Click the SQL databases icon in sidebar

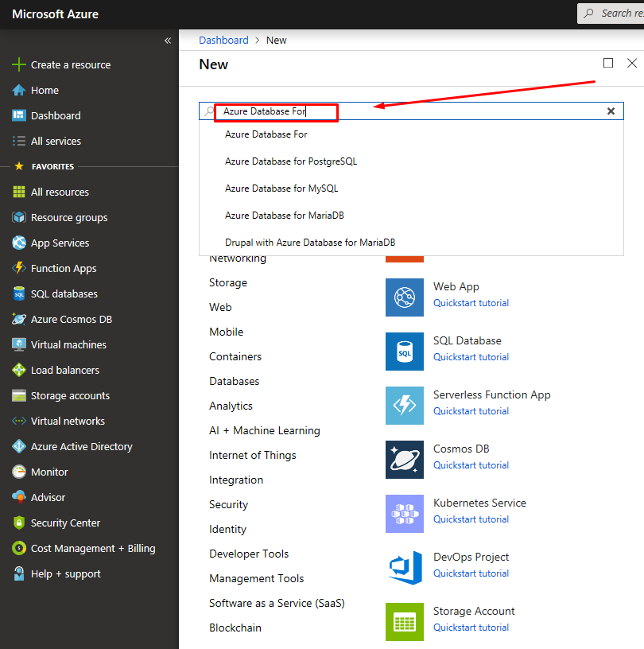[x=19, y=293]
